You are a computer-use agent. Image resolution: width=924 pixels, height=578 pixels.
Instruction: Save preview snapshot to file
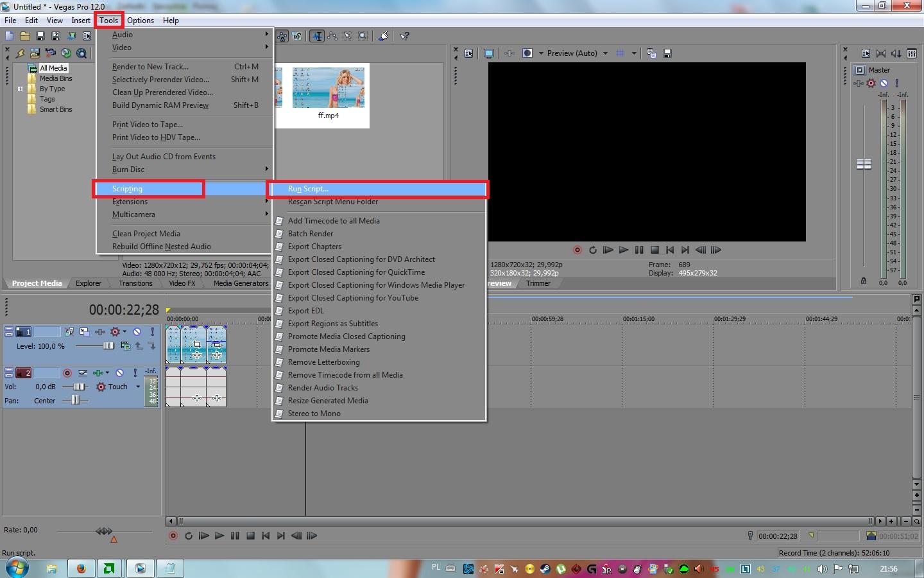pos(667,53)
